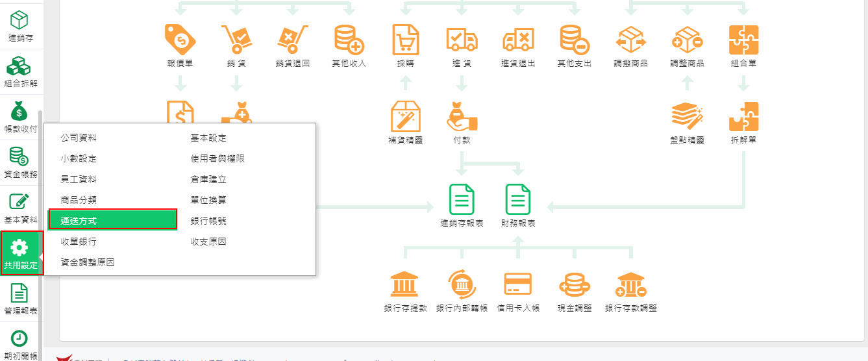Viewport: 868px width, 361px height.
Task: Click the 採購 shopping cart icon
Action: 406,40
